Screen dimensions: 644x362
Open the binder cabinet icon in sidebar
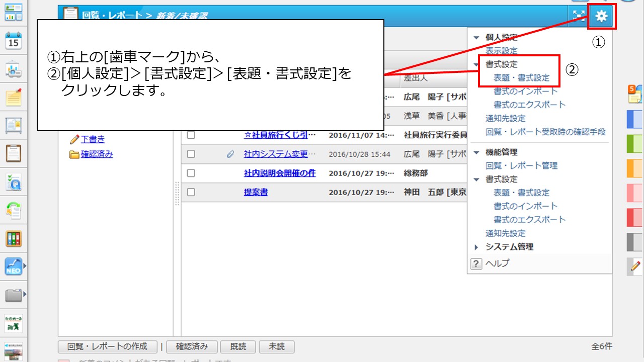[14, 238]
